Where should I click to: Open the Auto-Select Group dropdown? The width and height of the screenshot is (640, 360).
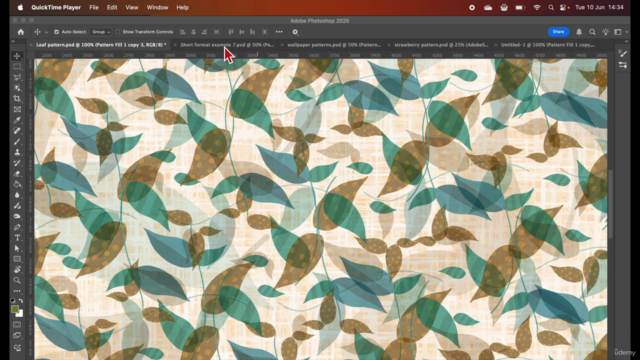point(101,32)
